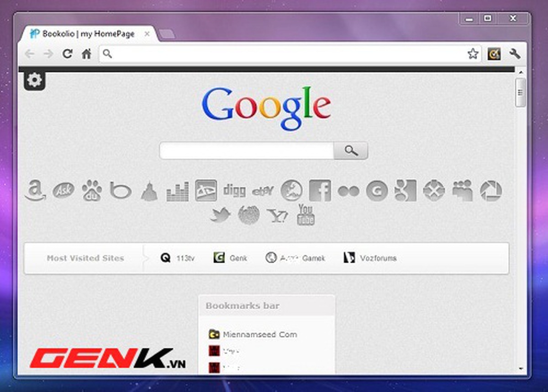Viewport: 548px width, 392px height.
Task: Go to the browser home page
Action: 86,54
